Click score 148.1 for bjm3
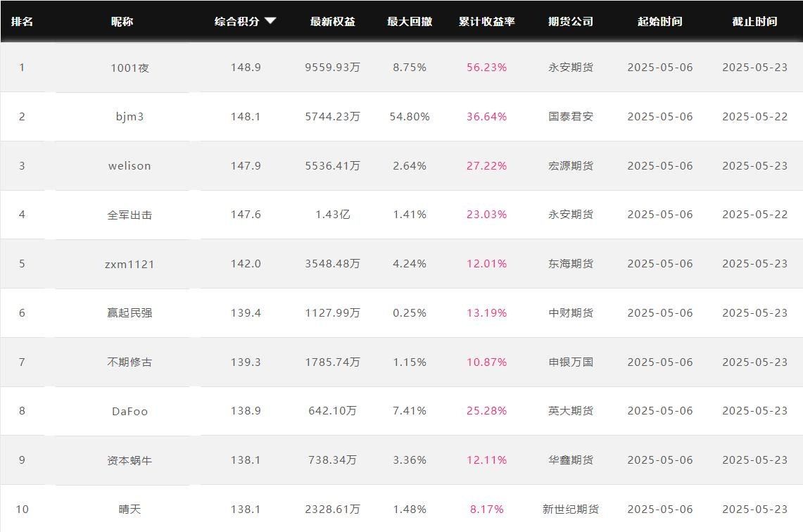 246,116
